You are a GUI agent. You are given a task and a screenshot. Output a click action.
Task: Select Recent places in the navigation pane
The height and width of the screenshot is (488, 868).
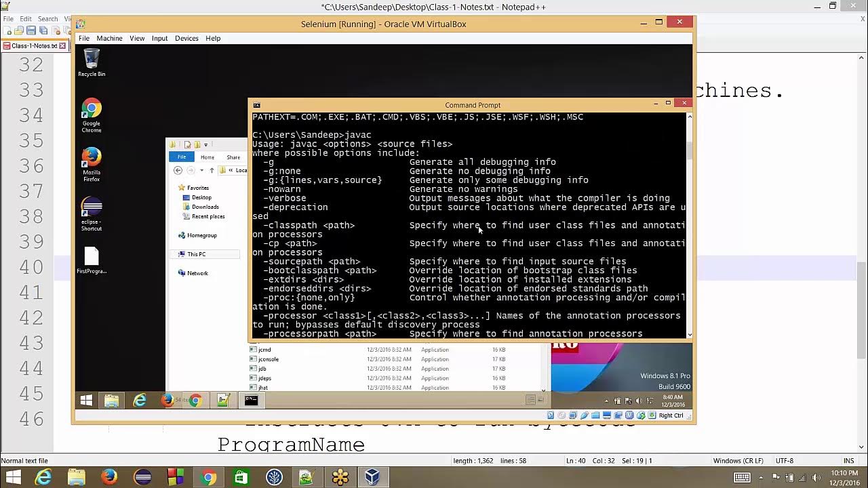pyautogui.click(x=203, y=216)
